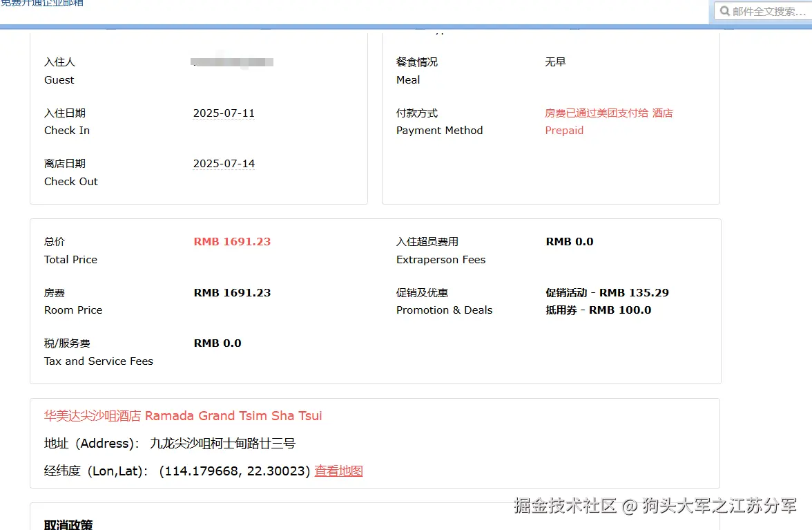The height and width of the screenshot is (530, 812).
Task: Click the 抵用券 - RMB 100.0 coupon line
Action: (598, 310)
